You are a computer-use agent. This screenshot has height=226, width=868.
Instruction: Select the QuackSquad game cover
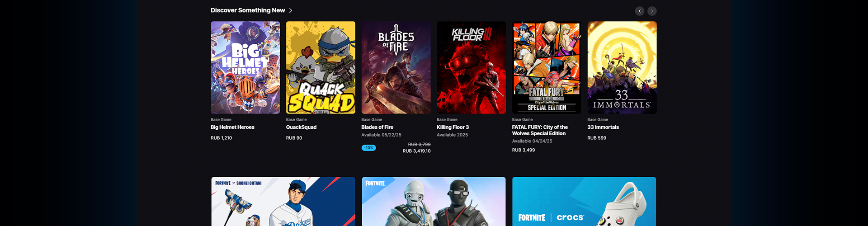coord(321,67)
